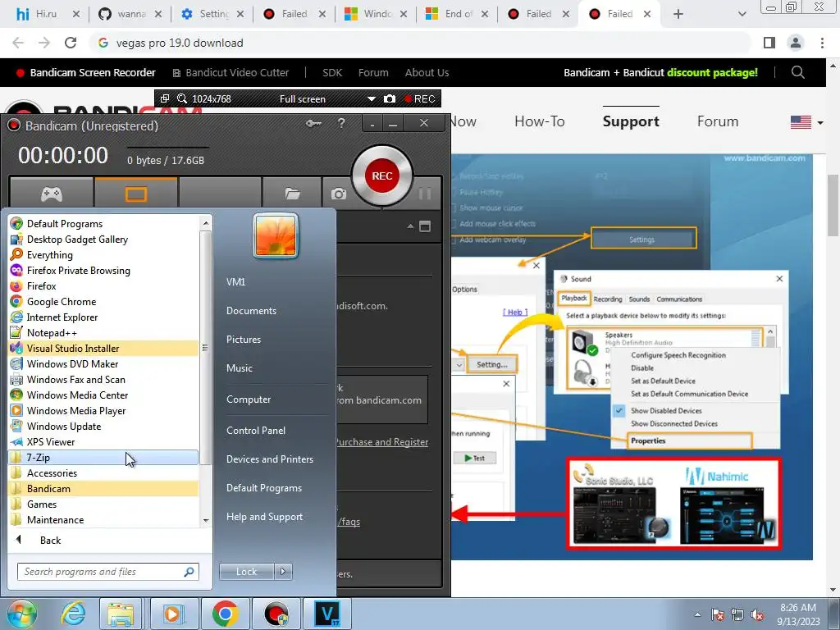Open Visual Studio Installer
840x630 pixels.
(104, 348)
